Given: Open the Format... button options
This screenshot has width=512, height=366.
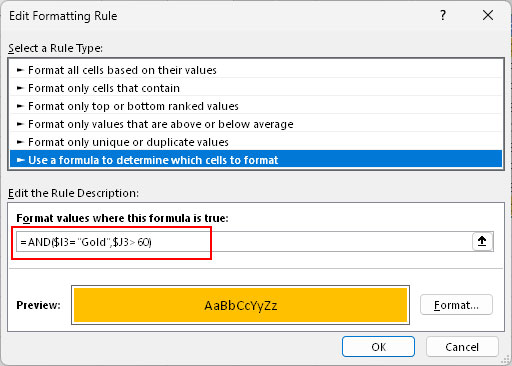Looking at the screenshot, I should pos(456,305).
